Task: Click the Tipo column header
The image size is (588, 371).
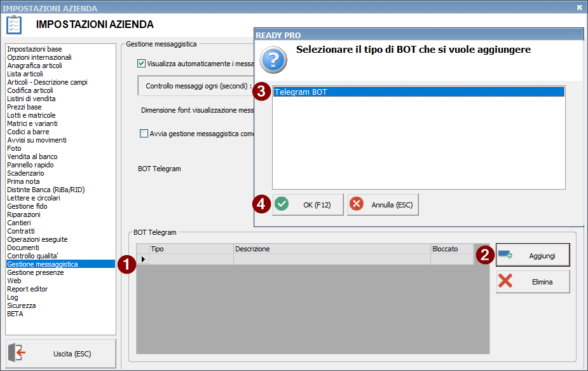Action: pos(191,249)
